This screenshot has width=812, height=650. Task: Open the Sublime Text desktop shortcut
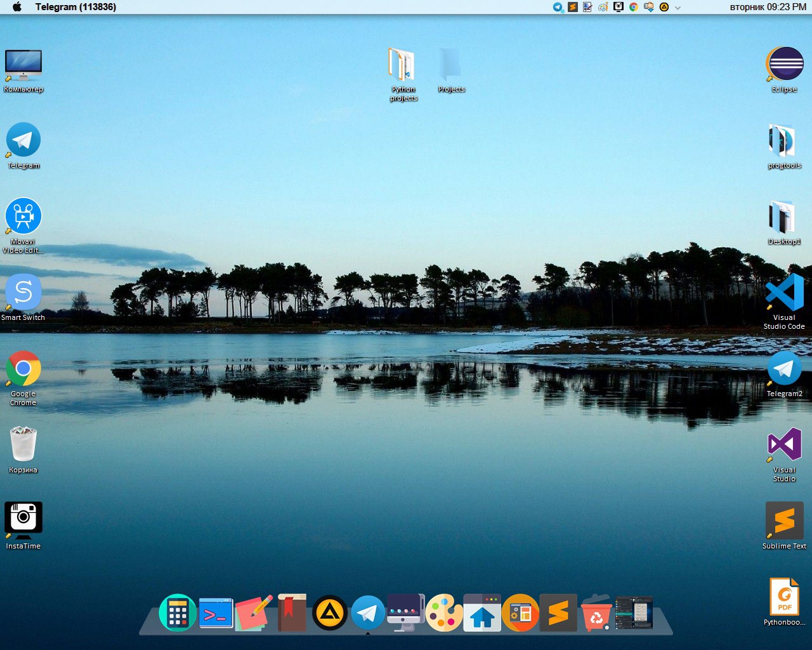[785, 526]
